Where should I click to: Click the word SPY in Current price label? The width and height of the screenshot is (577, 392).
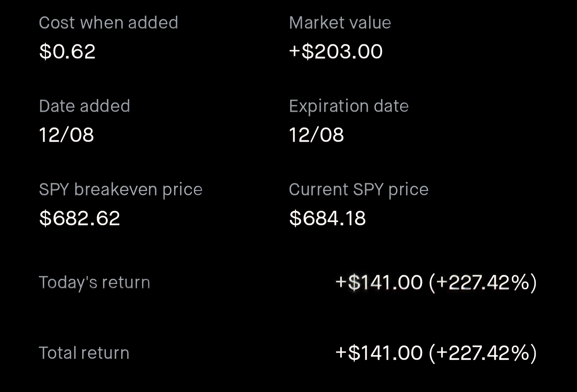[x=368, y=189]
